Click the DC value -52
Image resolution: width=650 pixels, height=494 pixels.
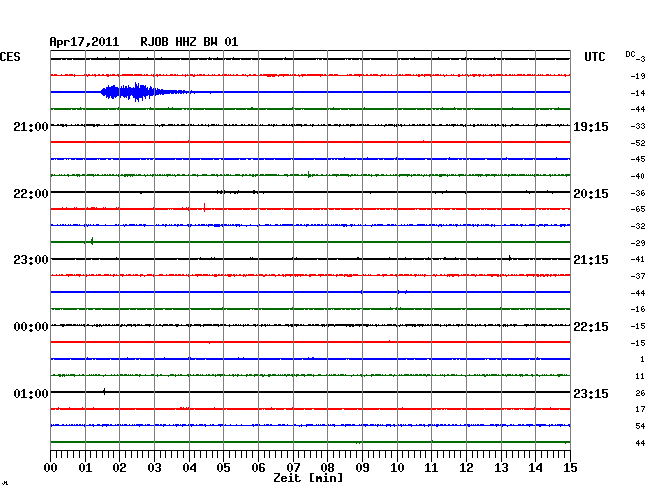638,143
